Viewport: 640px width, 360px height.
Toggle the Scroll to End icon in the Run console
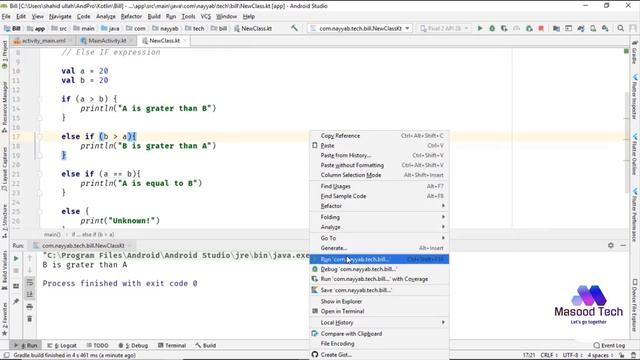coord(29,294)
